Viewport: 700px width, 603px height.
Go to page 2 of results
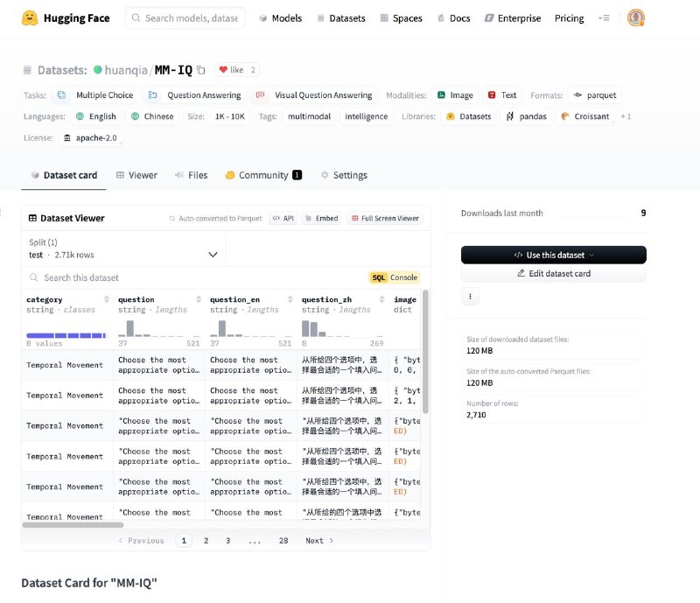pos(206,541)
